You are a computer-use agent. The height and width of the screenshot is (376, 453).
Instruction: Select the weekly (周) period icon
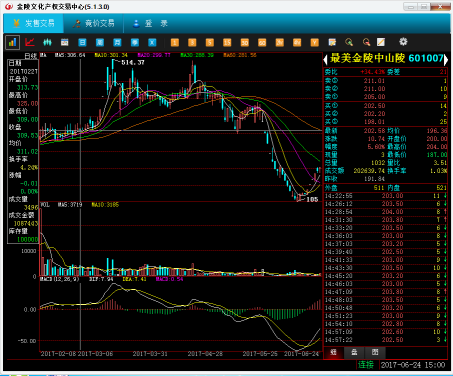[x=100, y=42]
